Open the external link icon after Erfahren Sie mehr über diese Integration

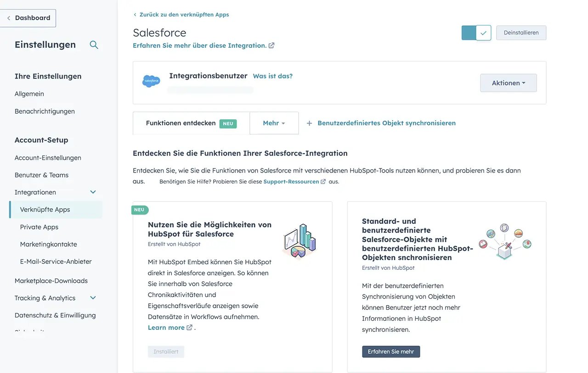271,45
